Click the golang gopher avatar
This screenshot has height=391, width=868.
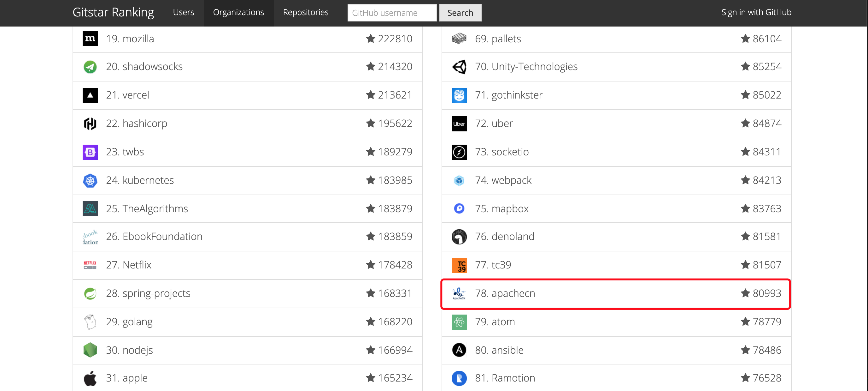tap(90, 322)
